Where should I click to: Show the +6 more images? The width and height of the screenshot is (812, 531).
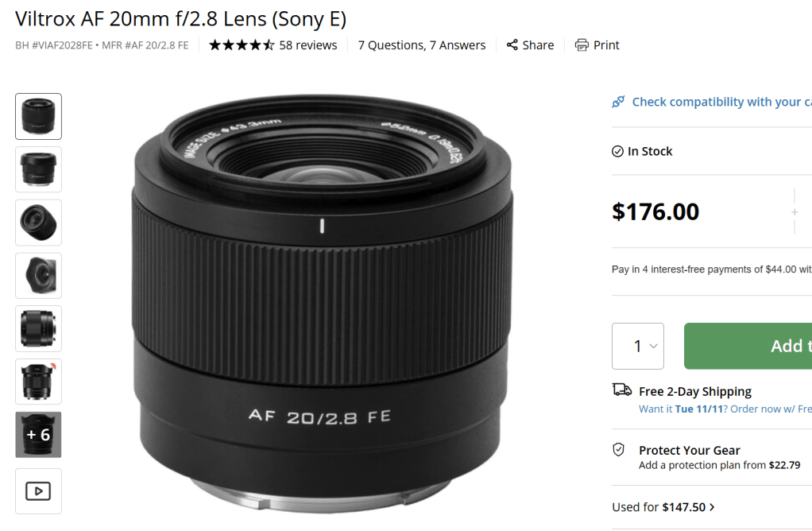point(38,435)
